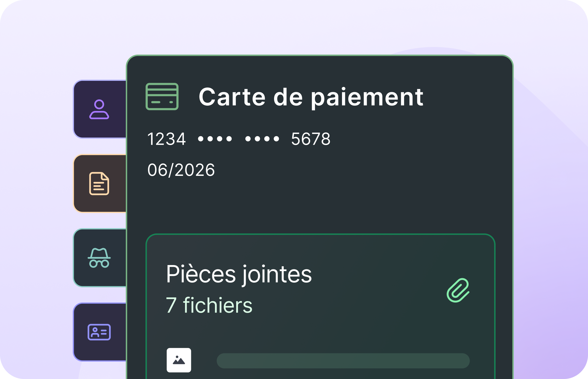Click the green credit card icon

(162, 97)
